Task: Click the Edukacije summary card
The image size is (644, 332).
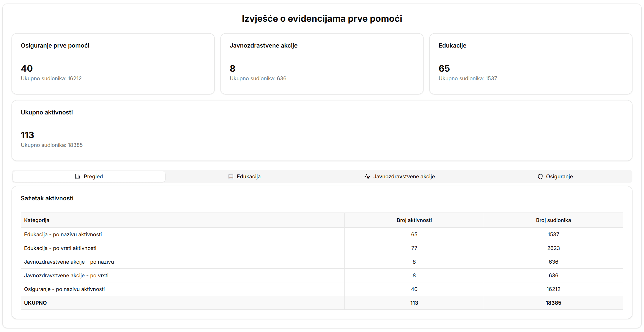Action: (x=530, y=64)
